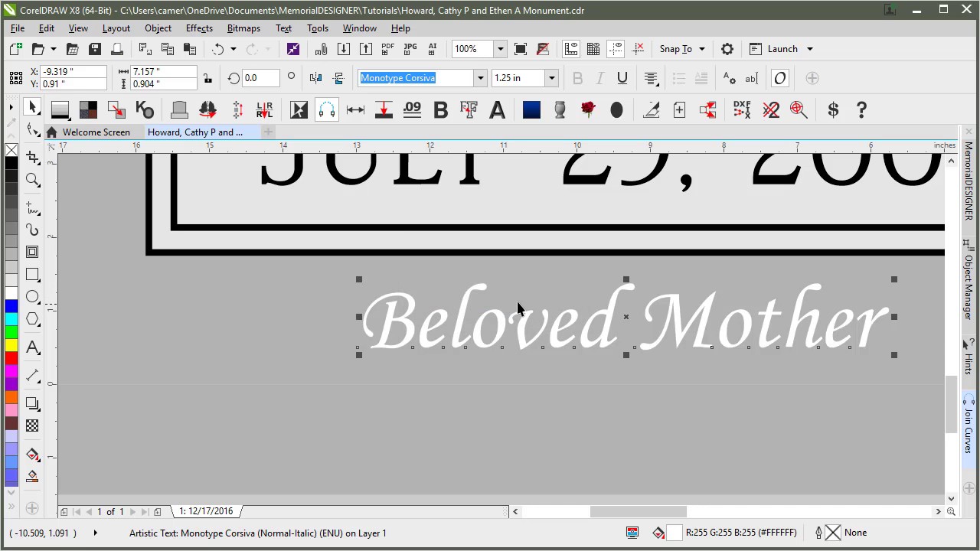Expand the Undo history dropdown arrow
The width and height of the screenshot is (980, 551).
(233, 49)
